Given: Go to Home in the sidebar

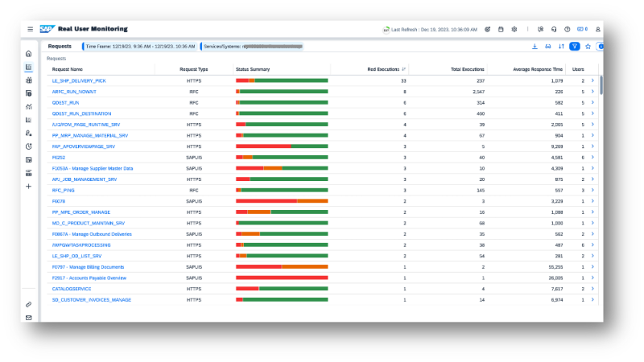Looking at the screenshot, I should 29,54.
